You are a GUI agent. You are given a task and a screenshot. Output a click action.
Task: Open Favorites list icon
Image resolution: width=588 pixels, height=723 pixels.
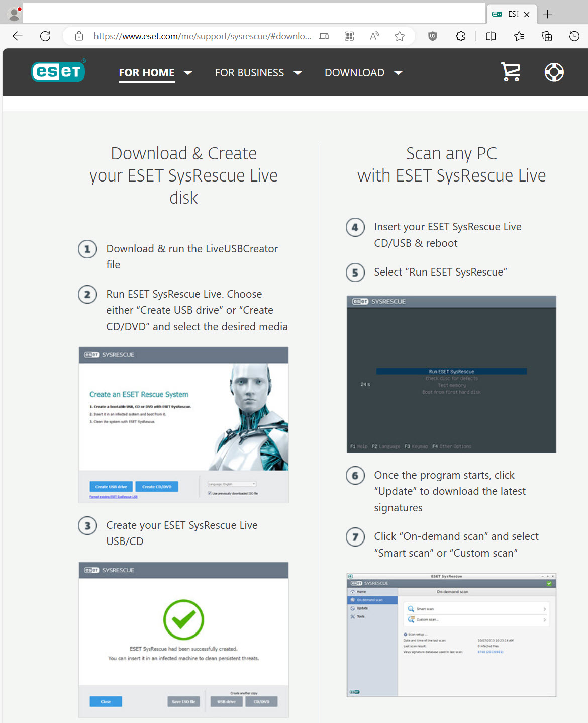point(519,36)
